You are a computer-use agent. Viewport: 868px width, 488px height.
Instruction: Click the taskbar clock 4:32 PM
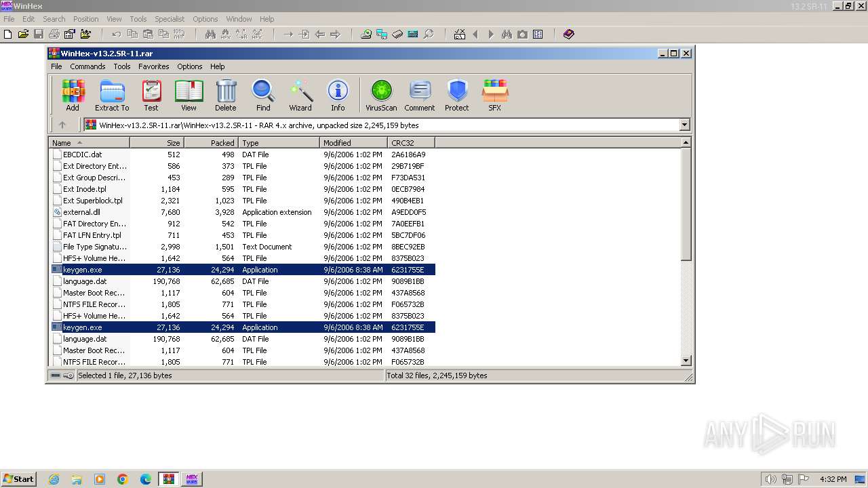833,479
